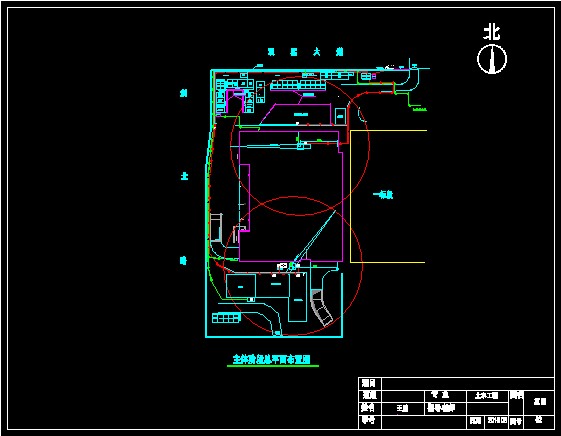
Task: Click the green label text near the northeast road
Action: (x=419, y=109)
